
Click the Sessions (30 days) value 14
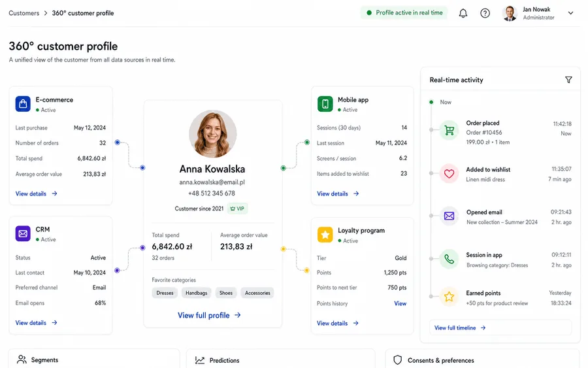[404, 127]
